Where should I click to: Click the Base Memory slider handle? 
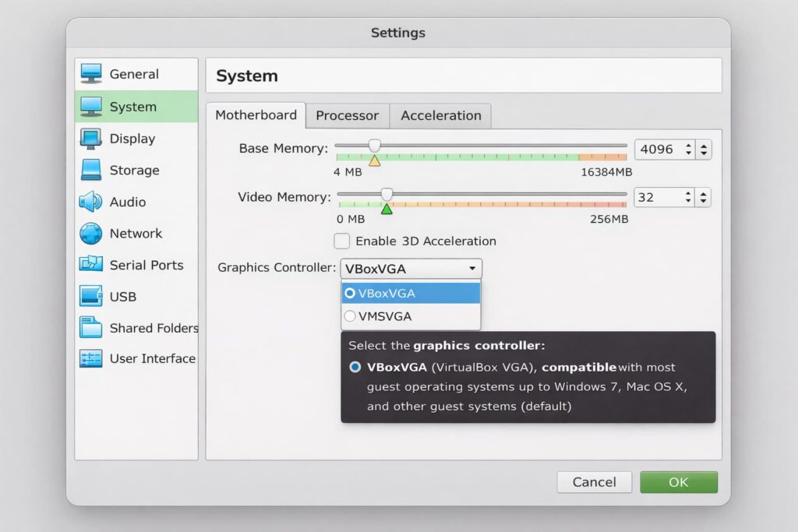click(x=375, y=145)
